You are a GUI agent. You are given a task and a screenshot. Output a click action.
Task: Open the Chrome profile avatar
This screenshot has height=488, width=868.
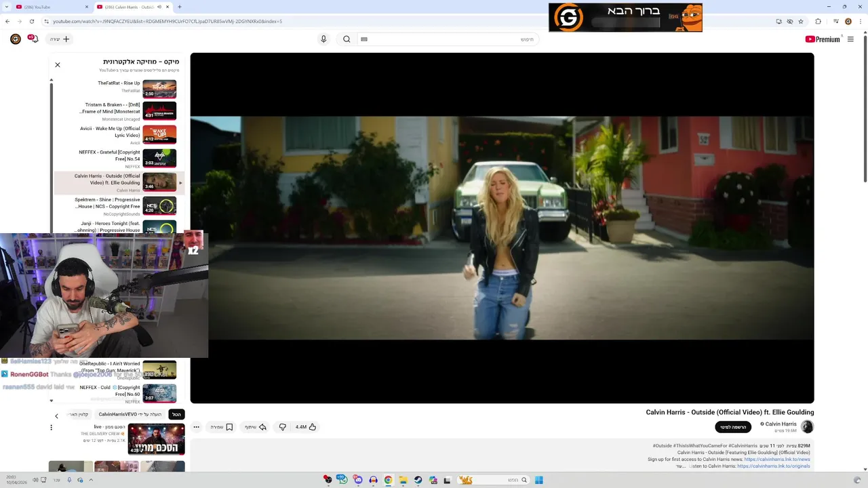848,21
